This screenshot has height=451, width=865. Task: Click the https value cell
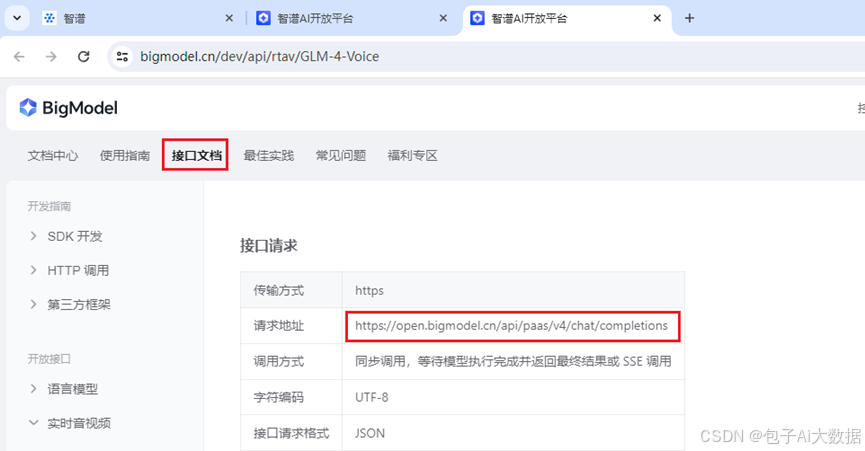(513, 290)
